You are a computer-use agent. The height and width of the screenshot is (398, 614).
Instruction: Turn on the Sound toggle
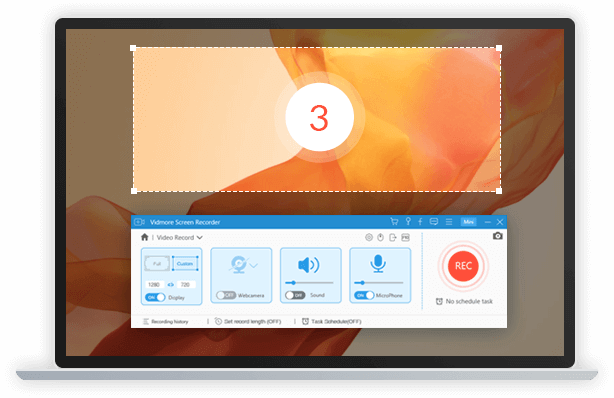[x=295, y=295]
